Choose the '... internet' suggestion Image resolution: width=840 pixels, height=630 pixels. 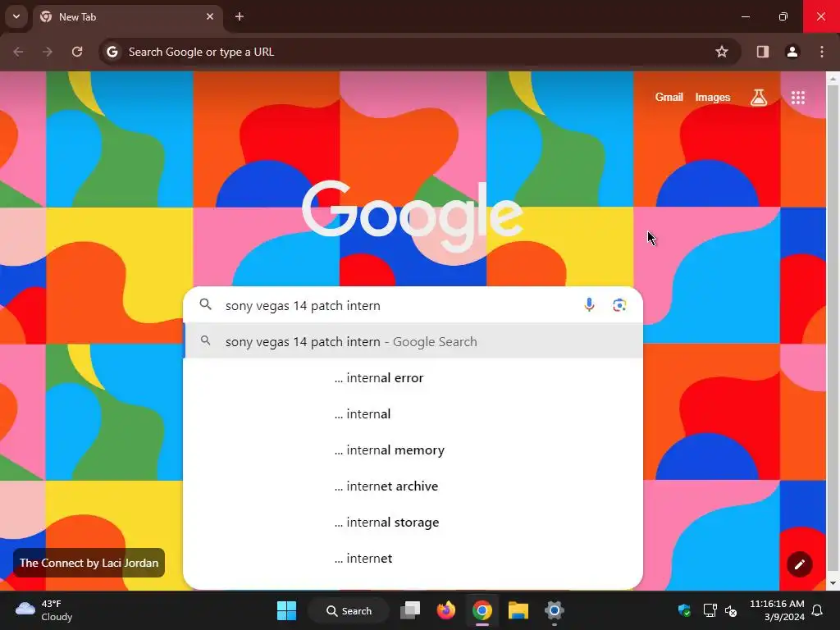[x=413, y=558]
